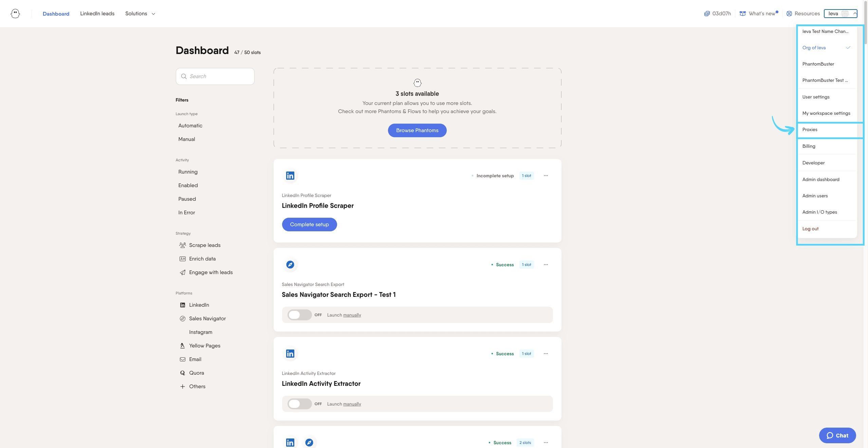Focus the Search input field
The image size is (868, 448).
click(215, 76)
